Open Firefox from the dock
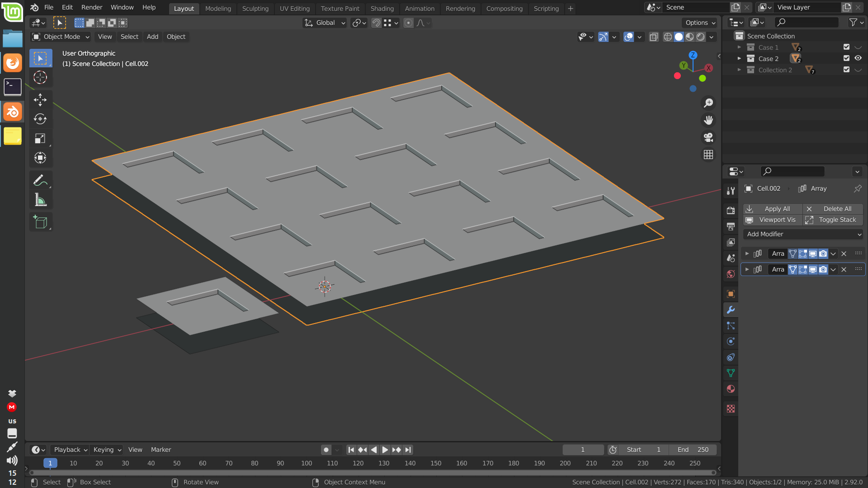Viewport: 868px width, 488px height. (x=13, y=63)
